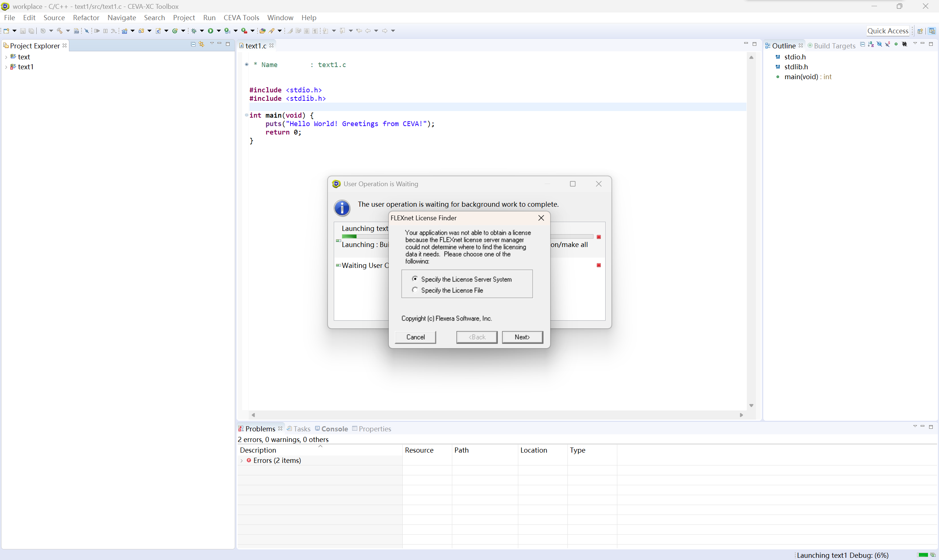Open the dropdown arrow next to New icon
Screen dimensions: 939x560
pos(14,31)
